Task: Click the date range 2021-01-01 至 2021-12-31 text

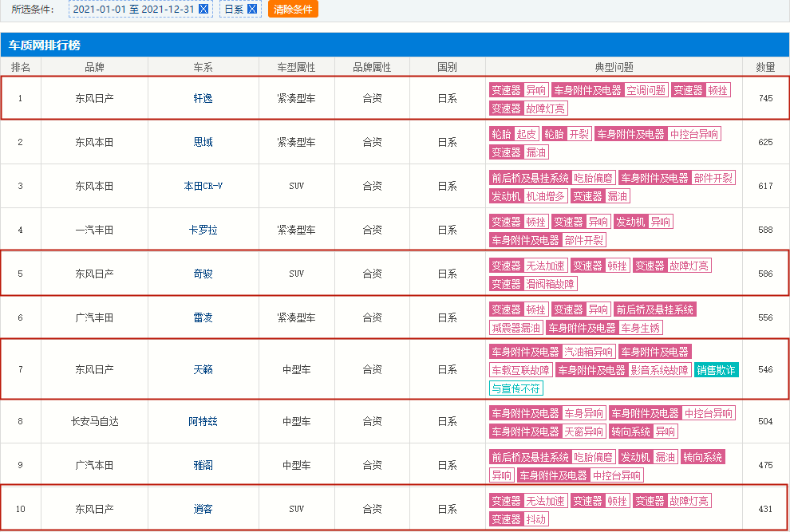Action: (x=133, y=10)
